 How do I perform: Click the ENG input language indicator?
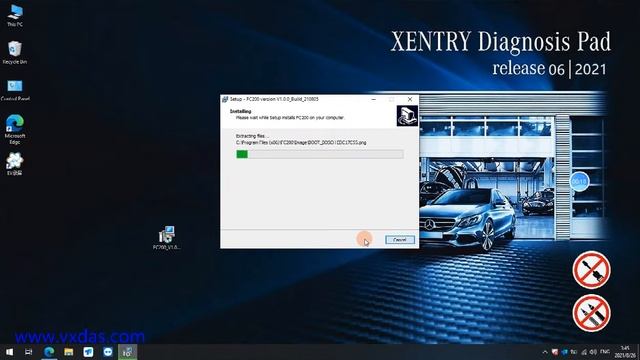pos(605,352)
